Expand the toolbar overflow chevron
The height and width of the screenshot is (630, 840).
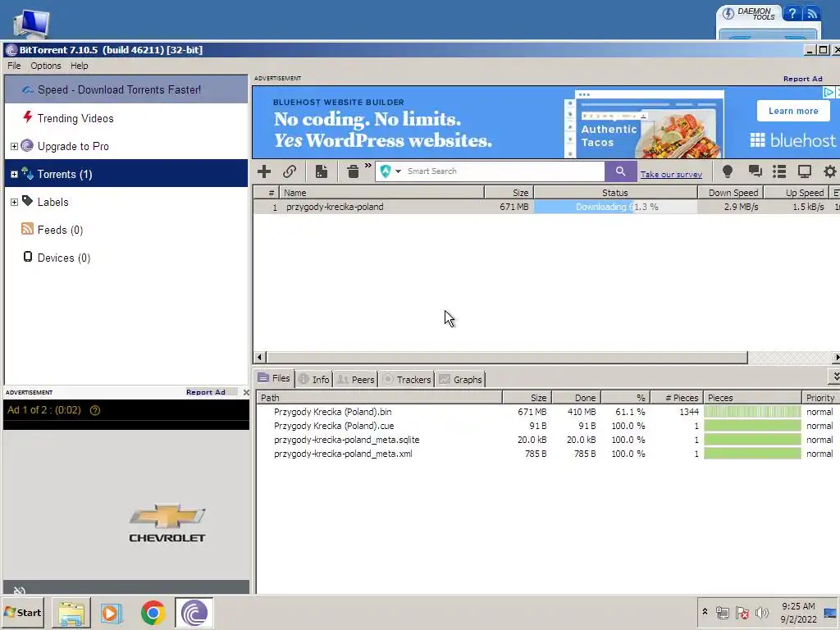tap(368, 166)
